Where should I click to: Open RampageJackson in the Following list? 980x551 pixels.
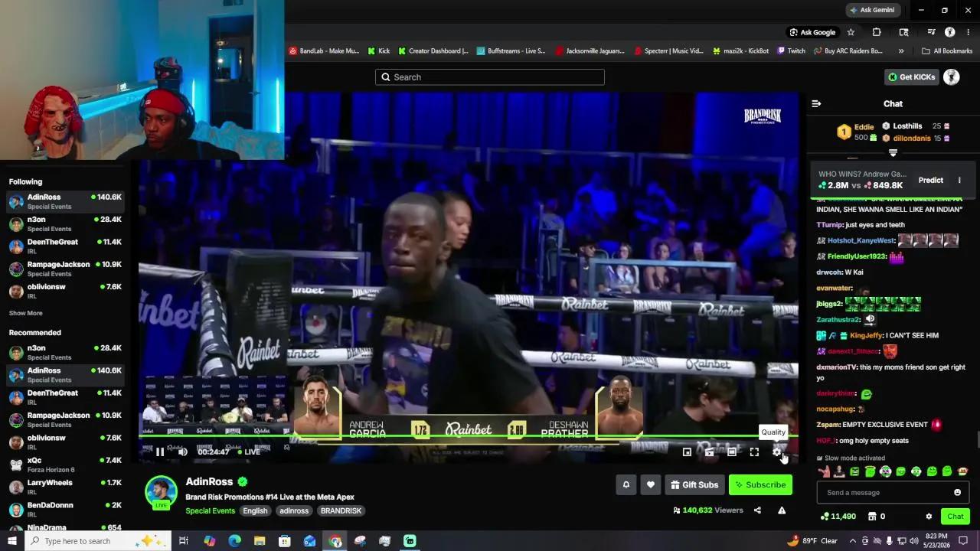65,269
